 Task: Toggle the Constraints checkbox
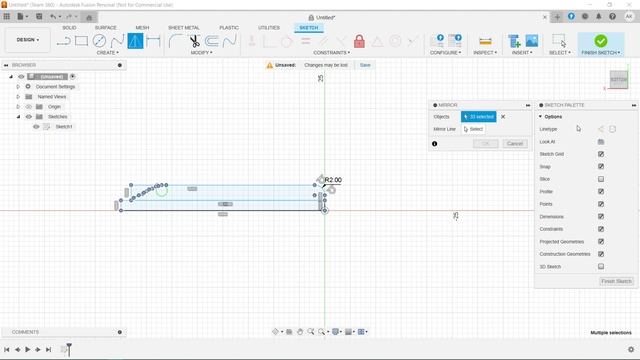click(600, 229)
